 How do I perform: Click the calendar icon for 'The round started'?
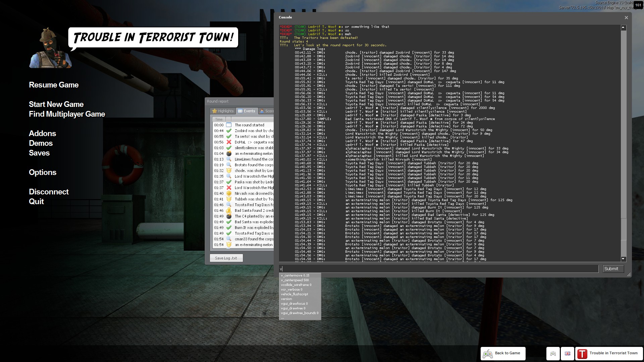[229, 125]
